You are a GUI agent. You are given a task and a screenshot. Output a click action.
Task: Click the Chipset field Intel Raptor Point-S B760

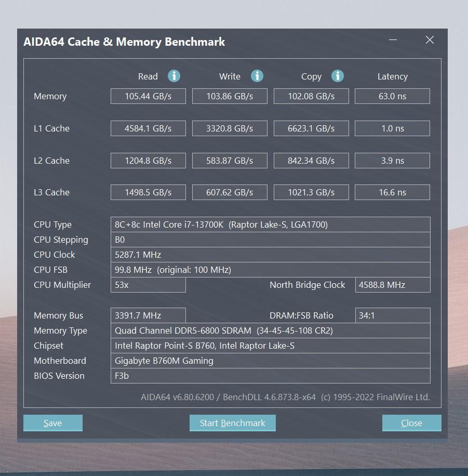point(271,346)
